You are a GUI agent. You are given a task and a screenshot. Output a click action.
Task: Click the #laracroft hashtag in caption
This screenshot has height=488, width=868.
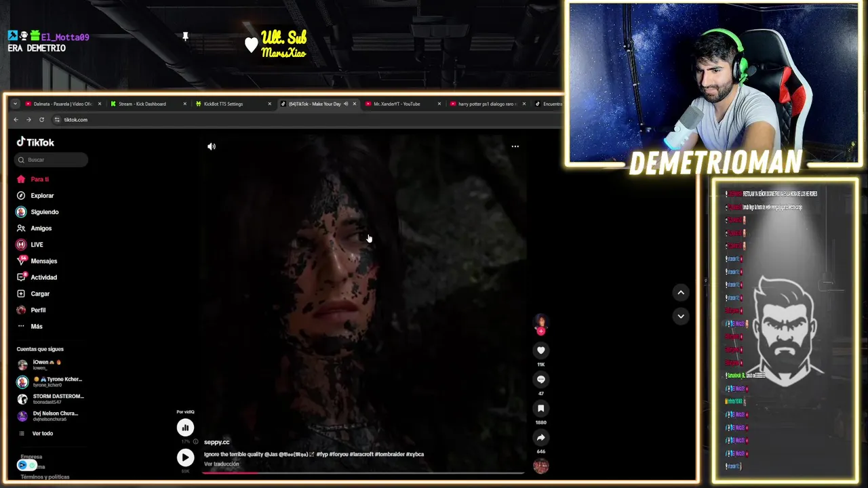tap(360, 454)
